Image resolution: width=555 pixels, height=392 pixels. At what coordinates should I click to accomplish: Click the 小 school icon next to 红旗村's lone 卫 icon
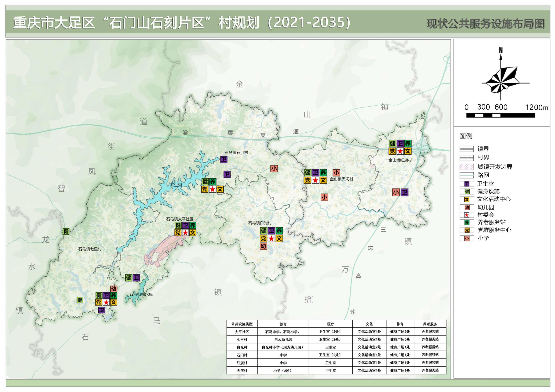coord(396,192)
